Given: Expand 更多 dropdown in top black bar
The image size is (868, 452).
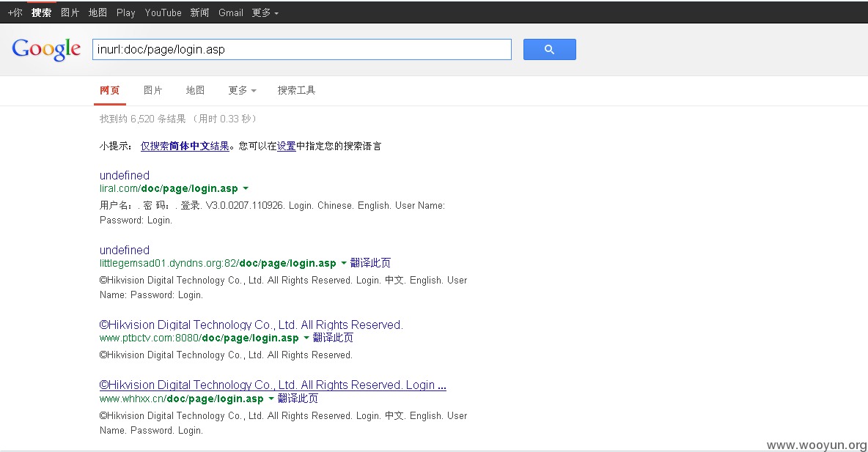Looking at the screenshot, I should (265, 12).
